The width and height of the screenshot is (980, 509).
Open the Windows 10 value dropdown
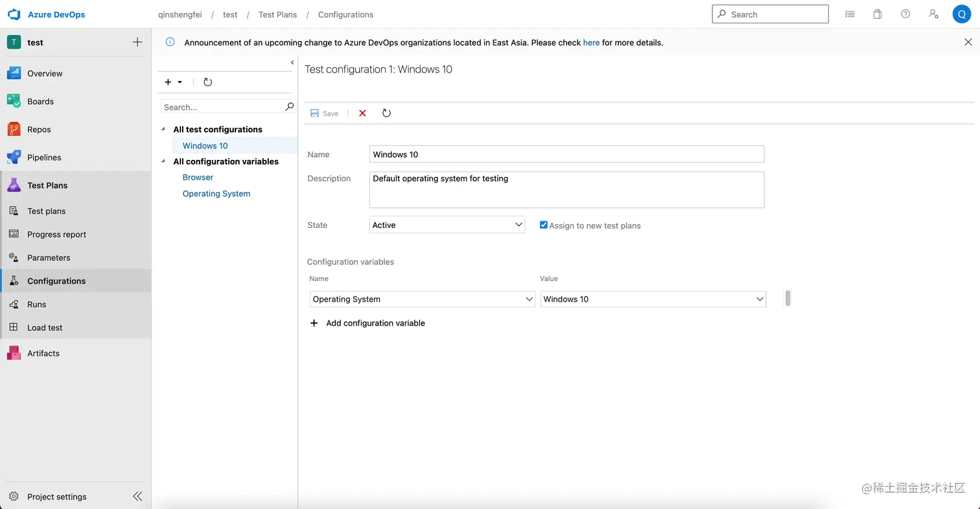[x=653, y=299]
